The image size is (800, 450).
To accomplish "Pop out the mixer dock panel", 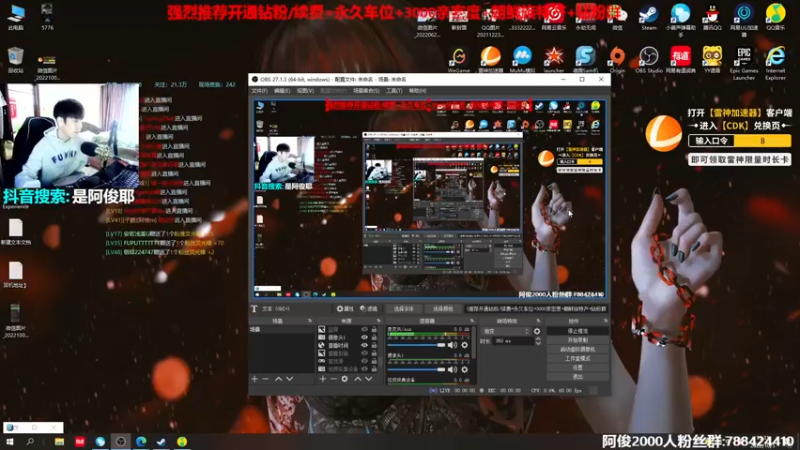I will (x=472, y=321).
